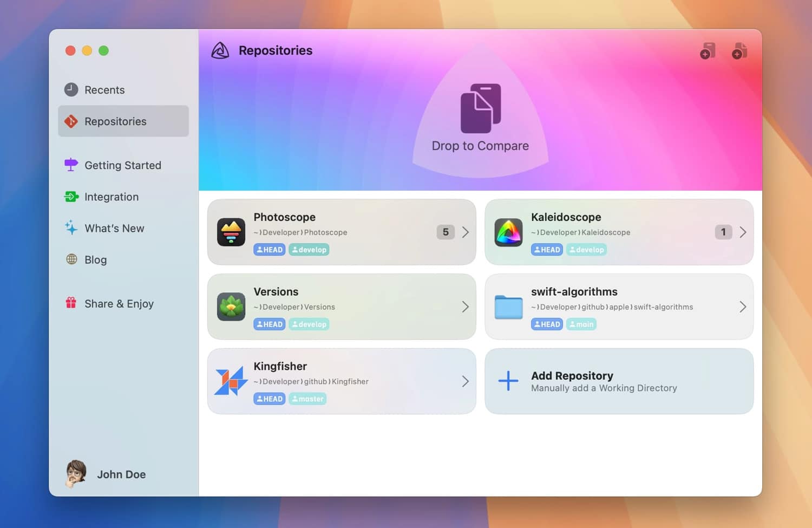This screenshot has height=528, width=812.
Task: Click the swift-algorithms folder icon
Action: 509,307
